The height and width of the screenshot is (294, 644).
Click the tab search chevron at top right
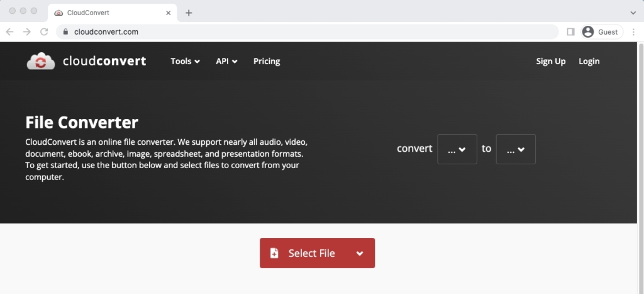(x=633, y=13)
